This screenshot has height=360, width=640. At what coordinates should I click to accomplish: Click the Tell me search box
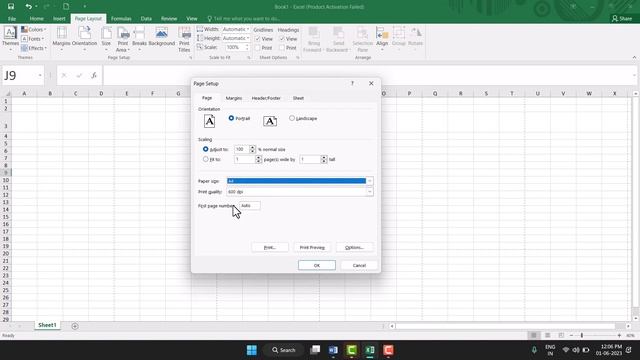tap(244, 19)
